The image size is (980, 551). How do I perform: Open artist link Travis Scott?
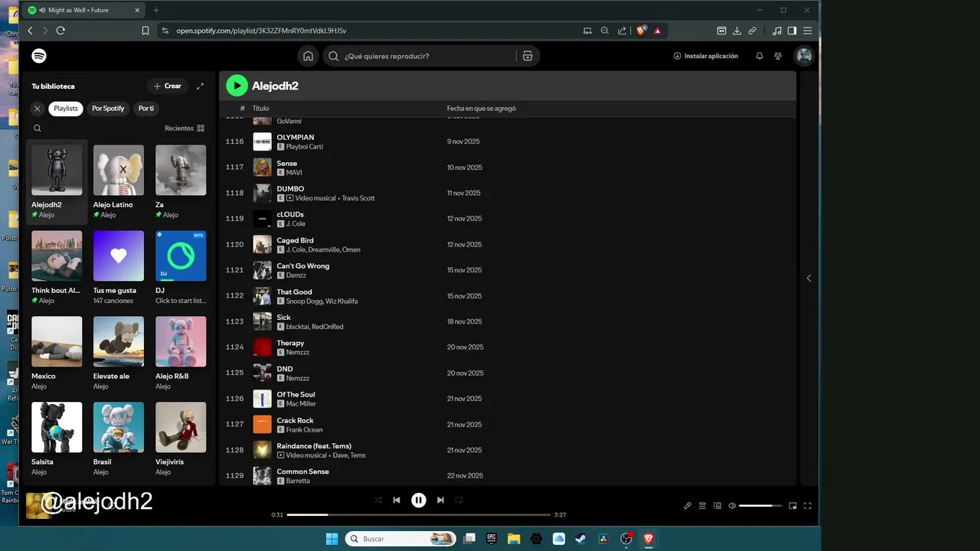(x=358, y=198)
